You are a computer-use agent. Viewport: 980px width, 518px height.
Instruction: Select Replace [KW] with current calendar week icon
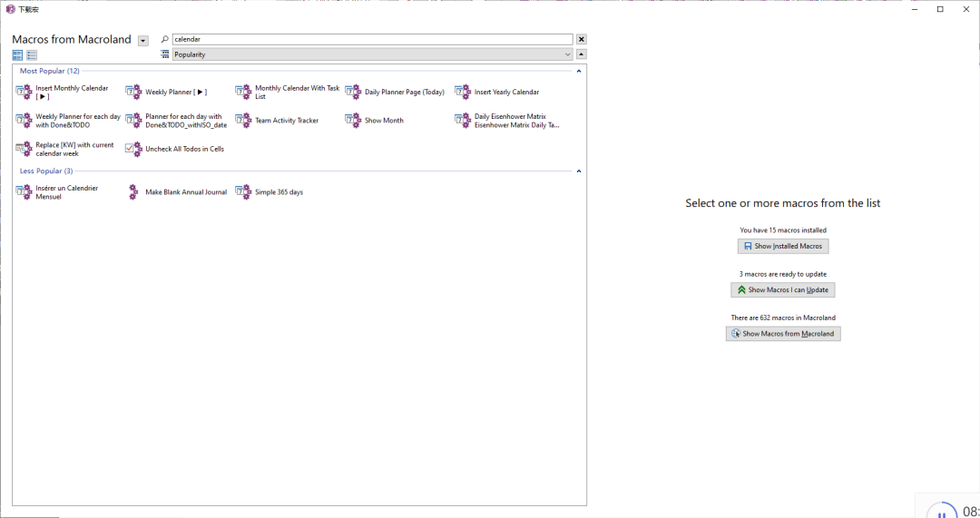tap(24, 150)
